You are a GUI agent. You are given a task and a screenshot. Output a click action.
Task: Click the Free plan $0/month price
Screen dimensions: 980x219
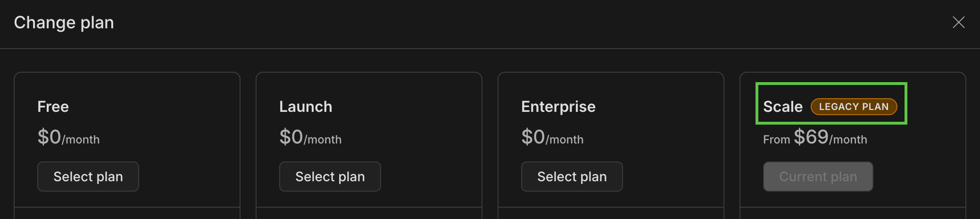coord(68,138)
